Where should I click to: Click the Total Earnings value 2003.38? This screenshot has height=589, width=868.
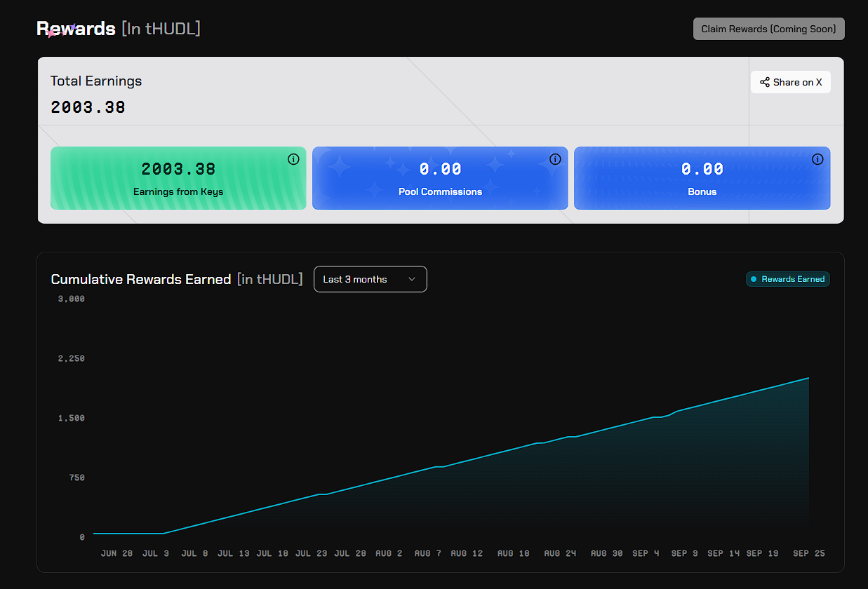(x=88, y=107)
